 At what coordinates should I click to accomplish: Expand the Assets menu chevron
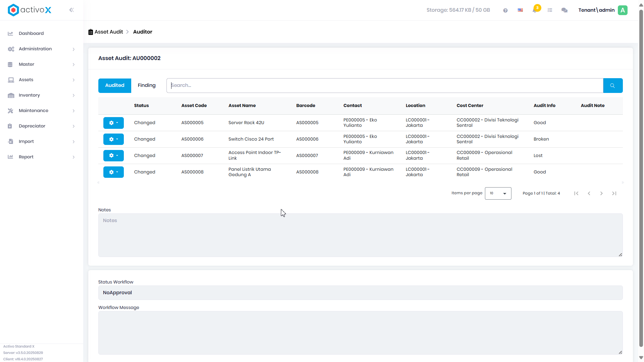click(x=73, y=80)
